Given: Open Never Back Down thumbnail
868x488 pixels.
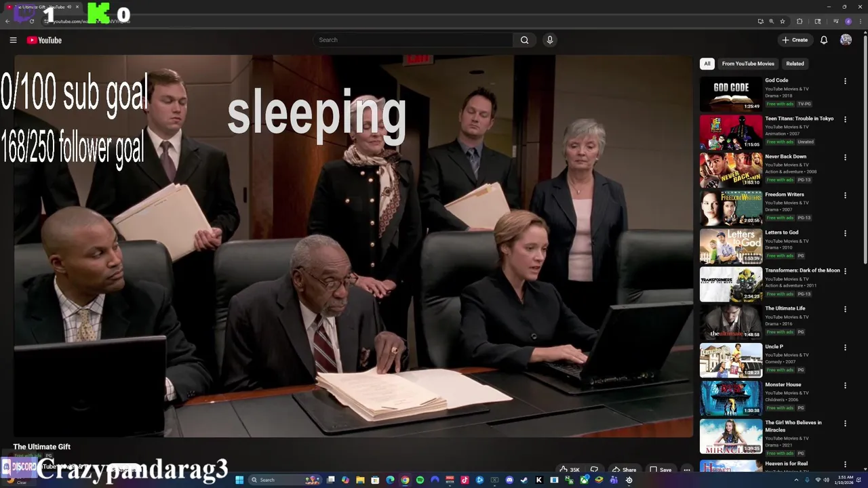Looking at the screenshot, I should pyautogui.click(x=731, y=169).
